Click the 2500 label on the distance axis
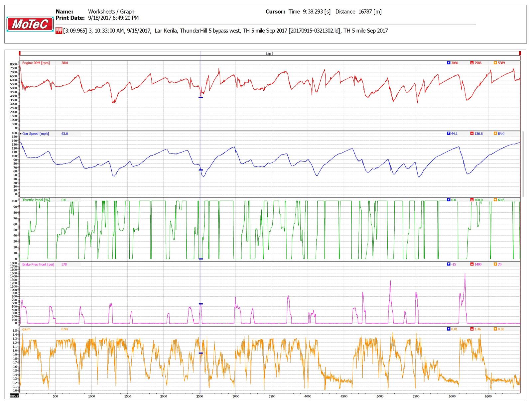The image size is (532, 404). [x=199, y=396]
